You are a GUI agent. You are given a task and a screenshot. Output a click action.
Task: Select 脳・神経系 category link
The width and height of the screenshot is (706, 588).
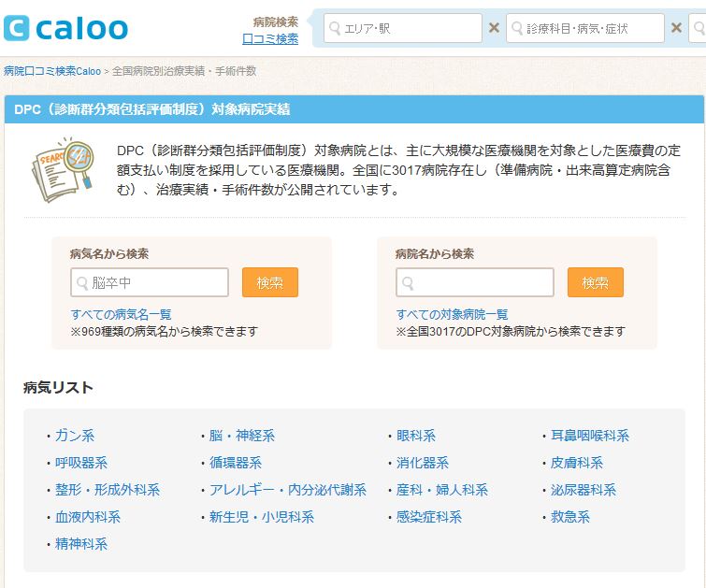242,436
